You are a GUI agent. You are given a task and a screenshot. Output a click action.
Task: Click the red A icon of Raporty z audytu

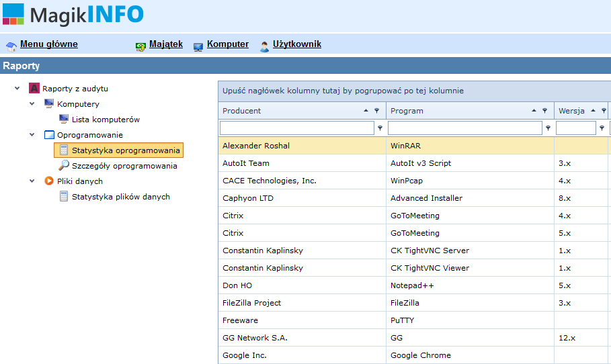click(34, 88)
